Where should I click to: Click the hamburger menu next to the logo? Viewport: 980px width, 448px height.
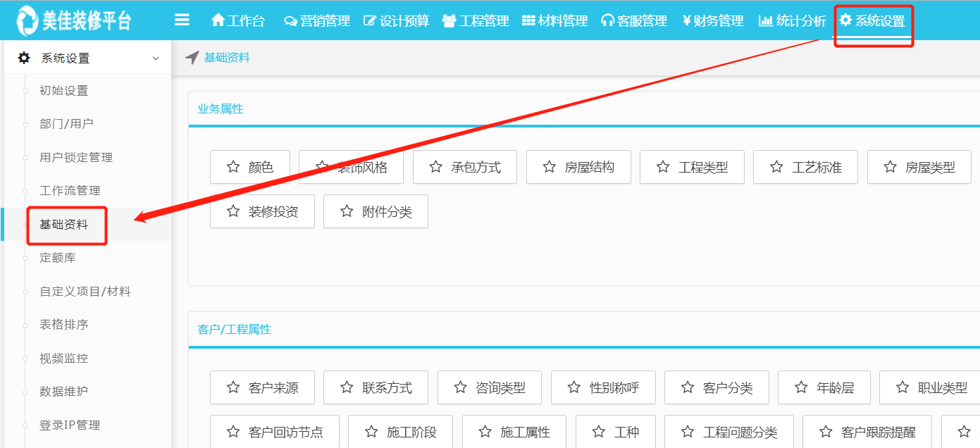pyautogui.click(x=182, y=20)
